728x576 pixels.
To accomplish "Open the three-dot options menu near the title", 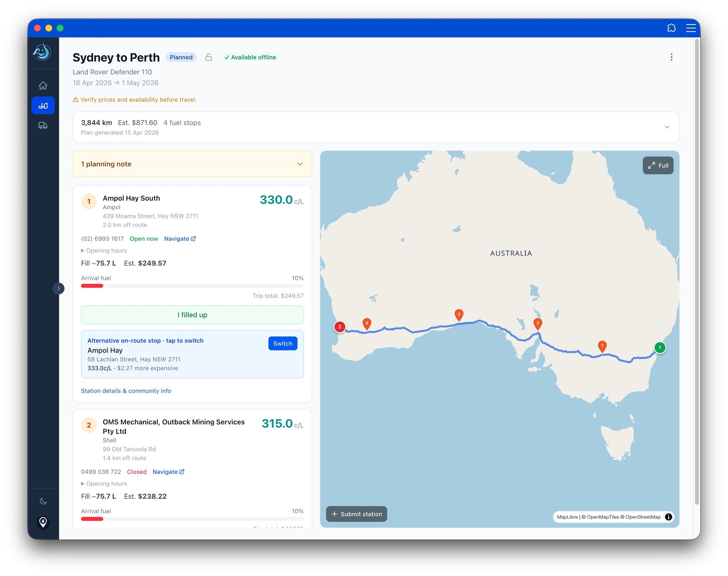I will 671,57.
